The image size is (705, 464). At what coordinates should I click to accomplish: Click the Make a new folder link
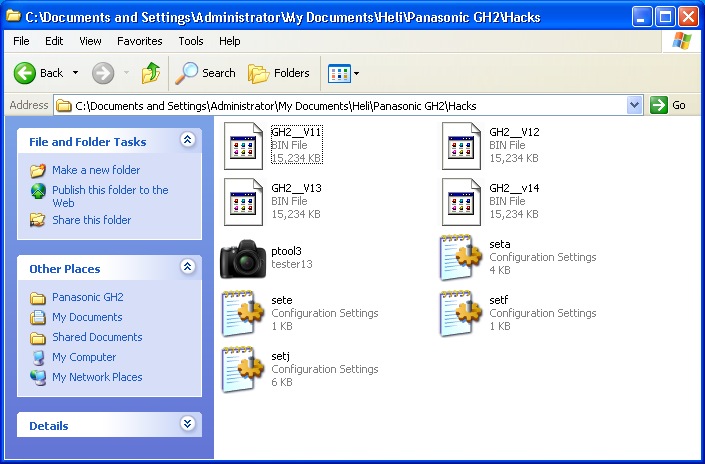(96, 170)
